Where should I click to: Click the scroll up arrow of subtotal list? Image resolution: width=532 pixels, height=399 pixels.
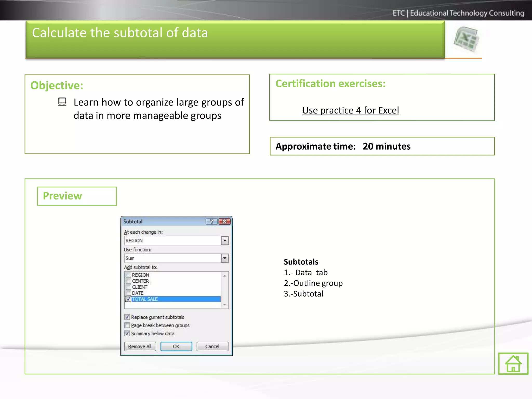tap(225, 276)
